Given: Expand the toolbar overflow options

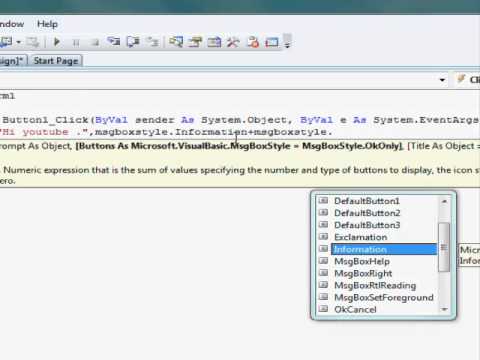Looking at the screenshot, I should point(287,41).
